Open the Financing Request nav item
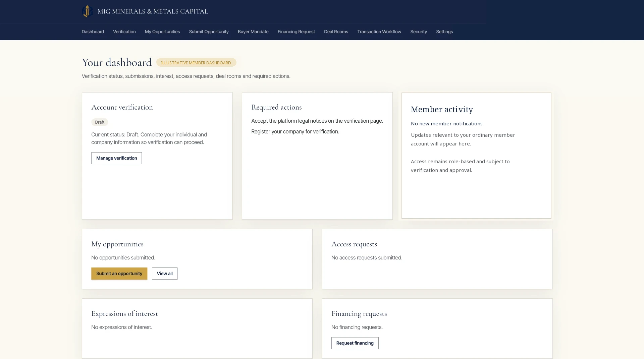The width and height of the screenshot is (644, 359). [x=296, y=32]
